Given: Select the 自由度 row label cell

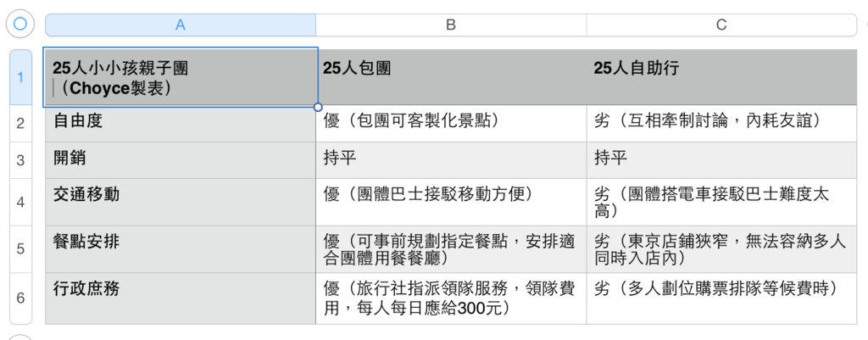Looking at the screenshot, I should tap(180, 122).
